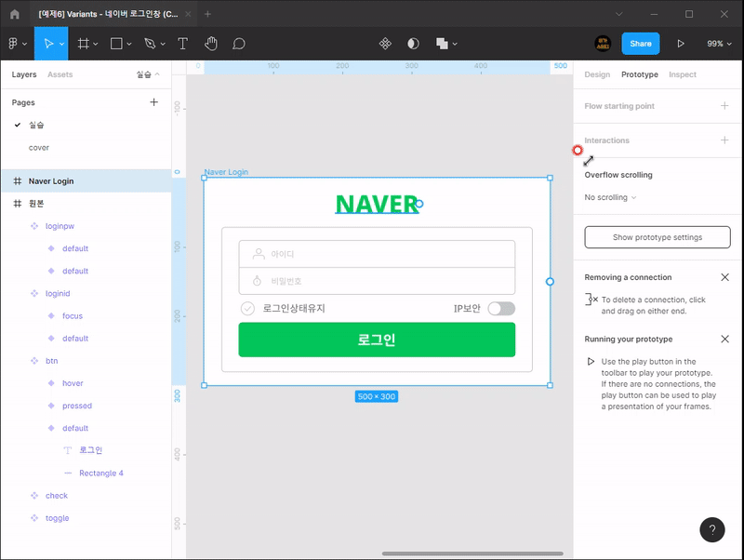Add a flow starting point
The height and width of the screenshot is (560, 744).
(724, 106)
